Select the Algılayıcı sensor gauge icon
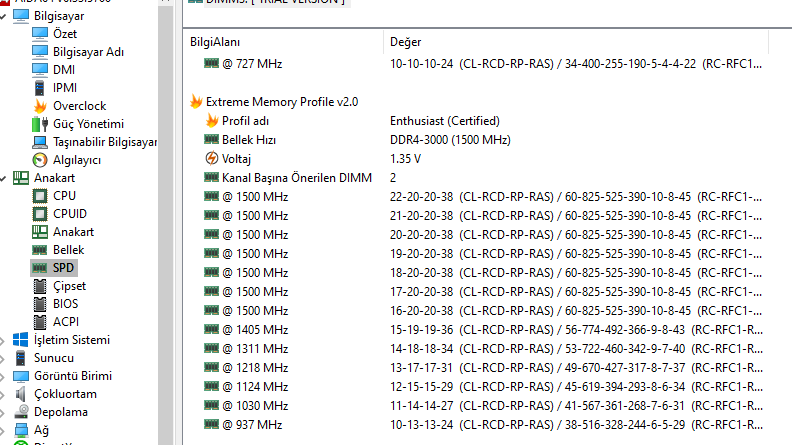This screenshot has width=792, height=445. [x=40, y=160]
